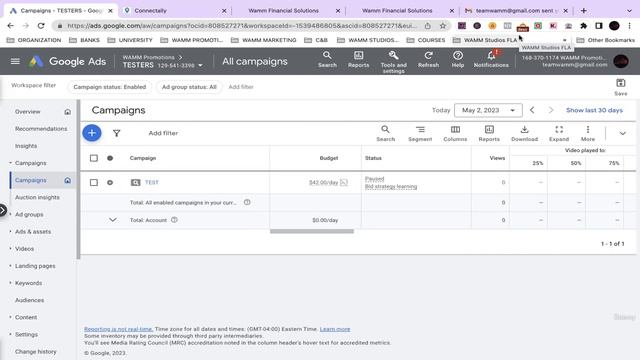
Task: Click Campaign status: Enabled filter chip
Action: point(109,87)
